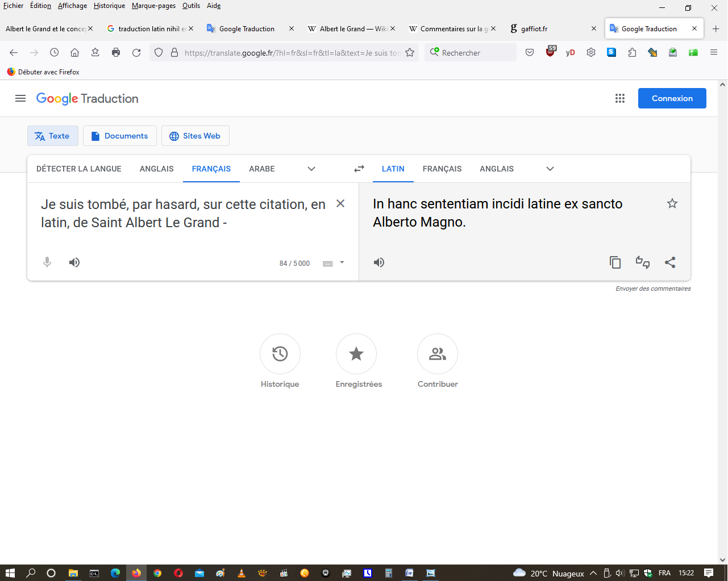The height and width of the screenshot is (581, 728).
Task: Show hidden system tray icons
Action: (593, 573)
